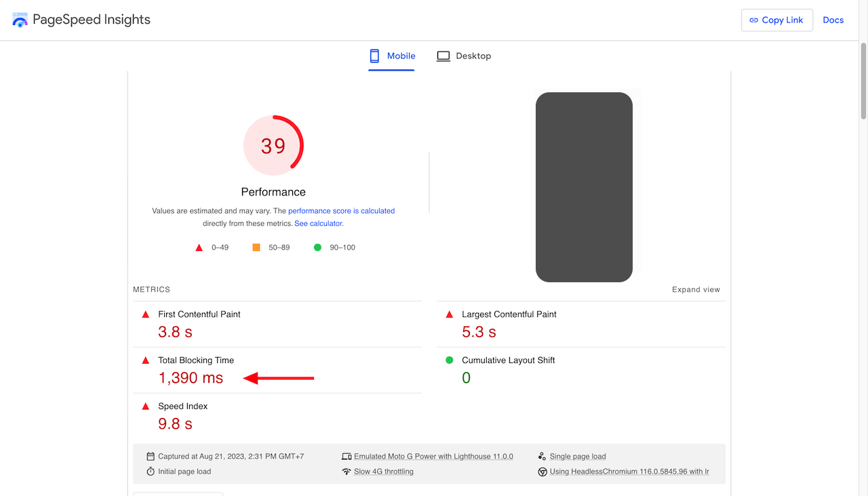Select the desktop laptop icon

pos(443,56)
